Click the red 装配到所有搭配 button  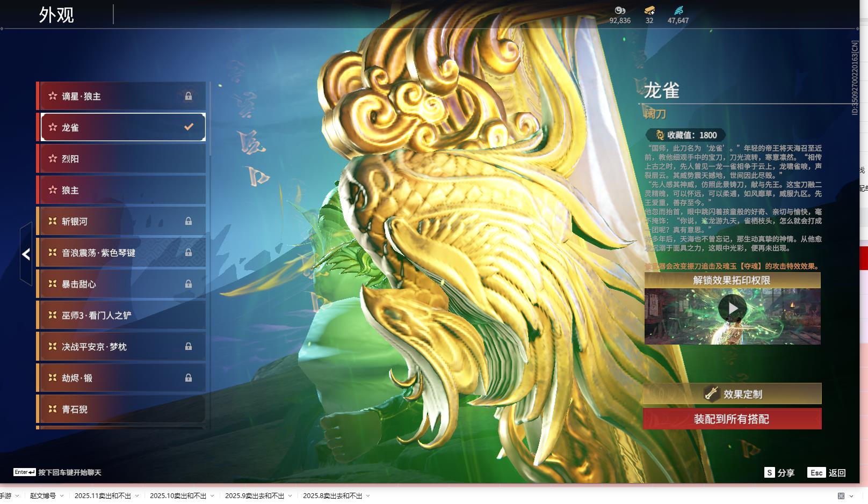732,419
